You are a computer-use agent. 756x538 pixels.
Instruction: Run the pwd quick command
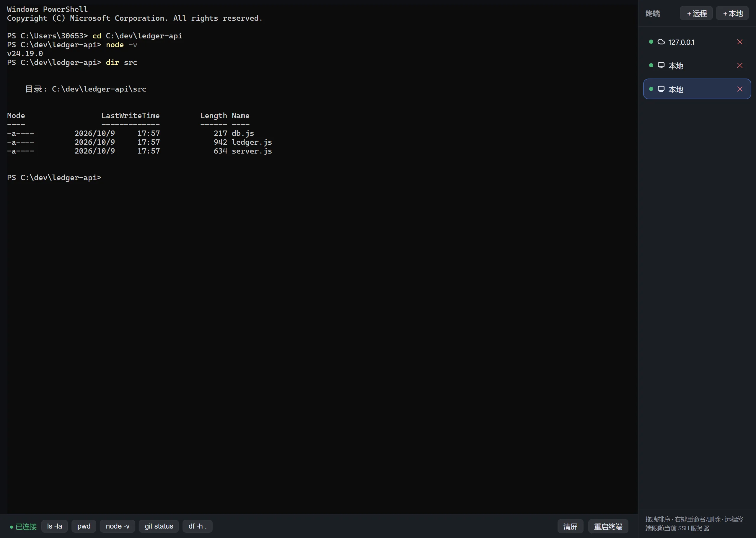pyautogui.click(x=84, y=526)
